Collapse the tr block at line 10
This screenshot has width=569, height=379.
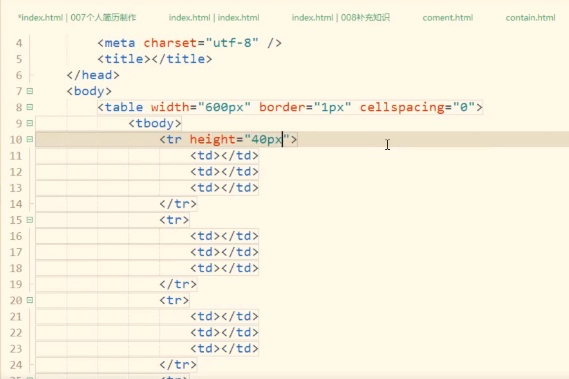click(30, 139)
